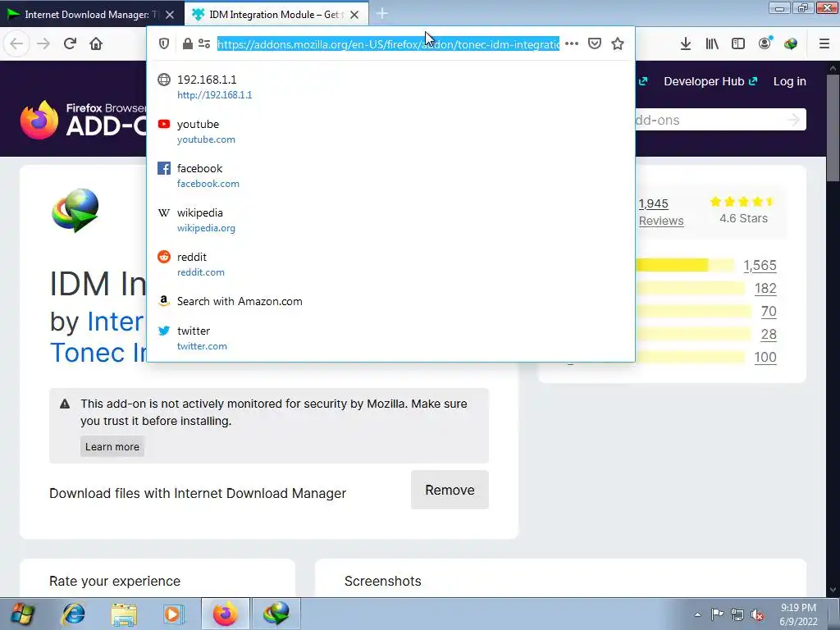This screenshot has height=630, width=840.
Task: Click the Firefox Add-ons logo
Action: 83,120
